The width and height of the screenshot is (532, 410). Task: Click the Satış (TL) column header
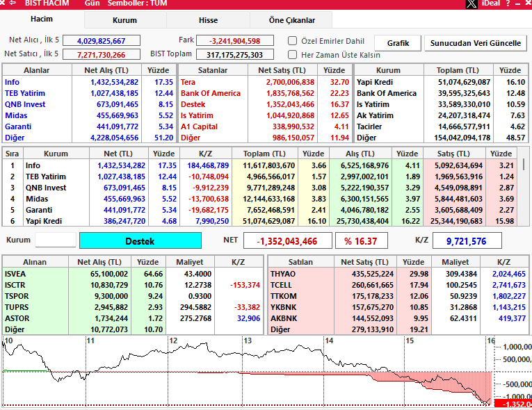pyautogui.click(x=453, y=154)
